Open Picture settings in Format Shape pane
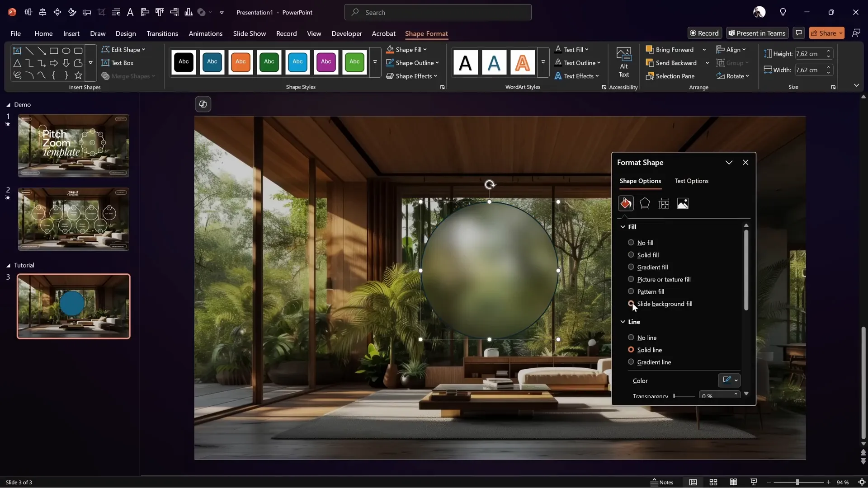 tap(683, 203)
